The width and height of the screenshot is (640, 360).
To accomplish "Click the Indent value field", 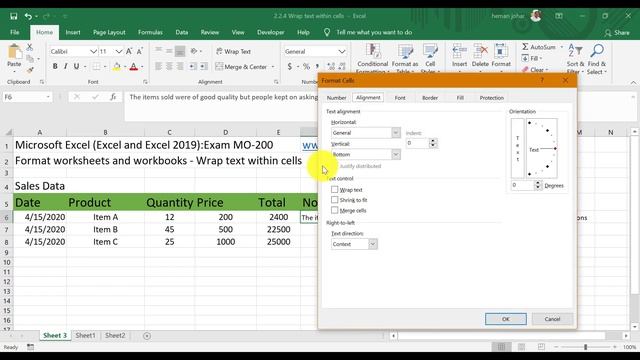I will click(x=418, y=143).
